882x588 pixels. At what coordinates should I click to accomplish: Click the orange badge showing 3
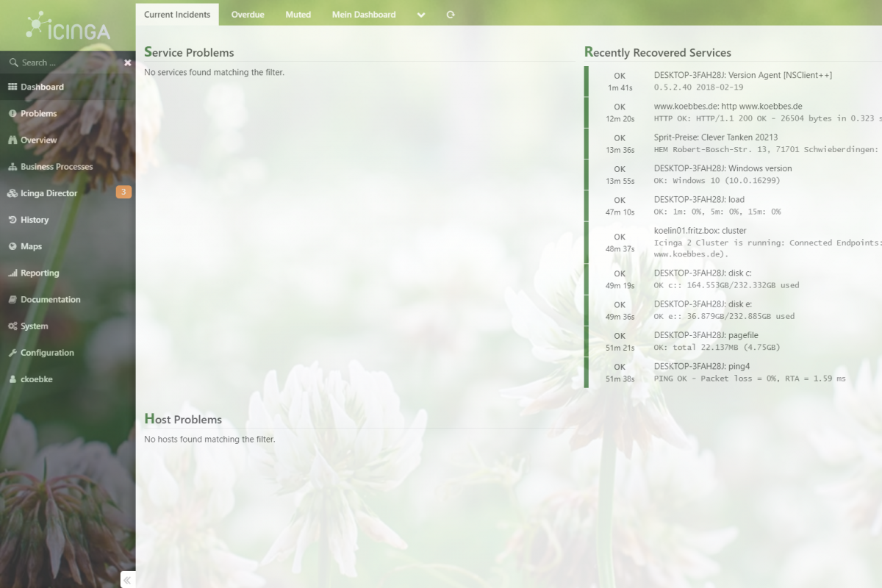[123, 193]
